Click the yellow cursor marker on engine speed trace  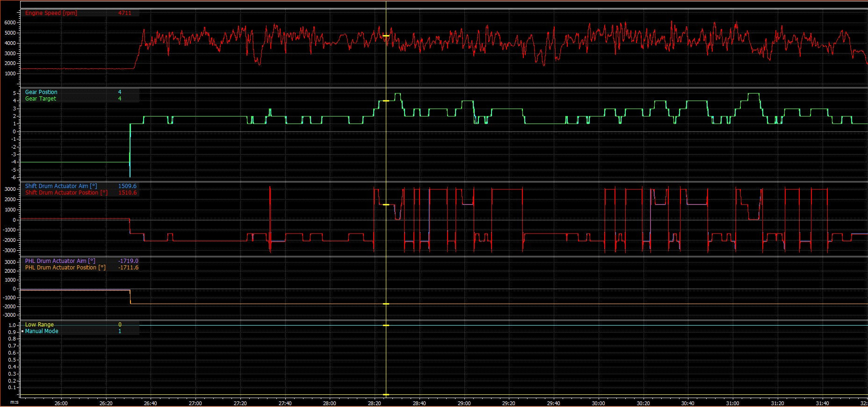click(386, 36)
